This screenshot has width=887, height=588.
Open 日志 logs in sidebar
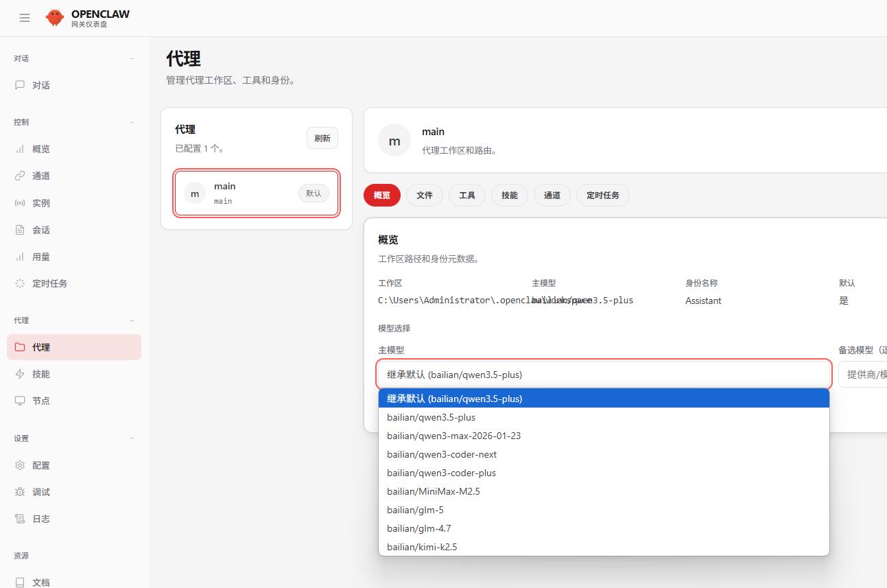point(41,519)
